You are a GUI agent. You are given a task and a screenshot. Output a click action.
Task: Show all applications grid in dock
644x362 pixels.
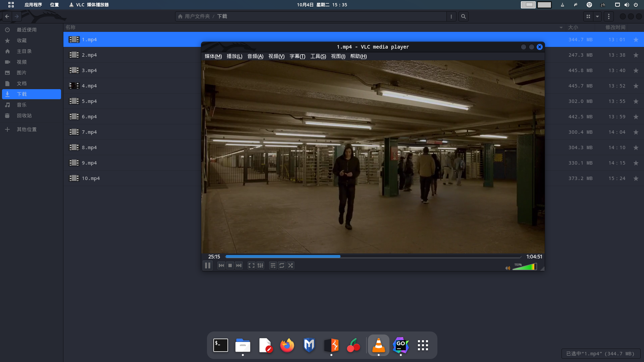[x=423, y=345]
